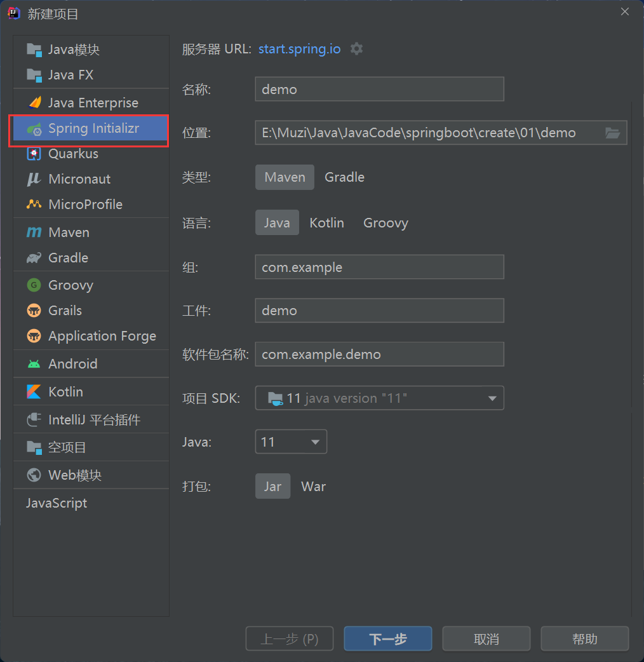The image size is (644, 662).
Task: Select Maven project type
Action: 285,177
